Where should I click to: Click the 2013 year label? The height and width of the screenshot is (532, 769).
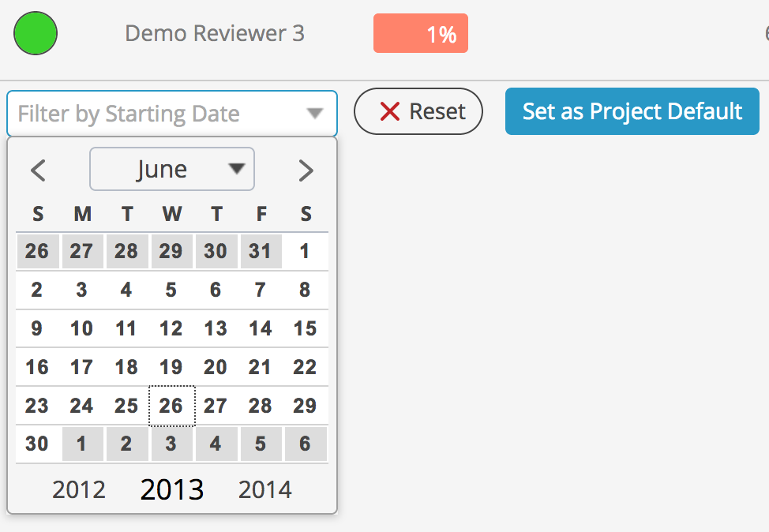(172, 489)
